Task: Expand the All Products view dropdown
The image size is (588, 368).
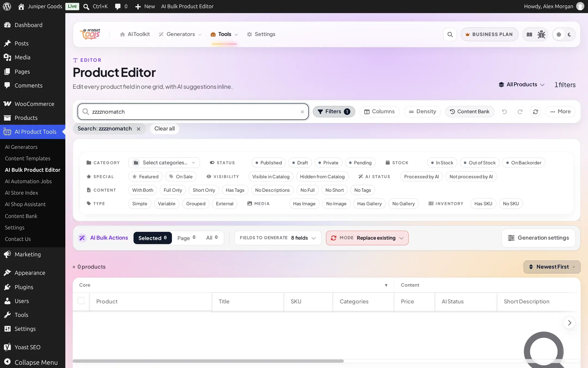Action: (x=521, y=85)
